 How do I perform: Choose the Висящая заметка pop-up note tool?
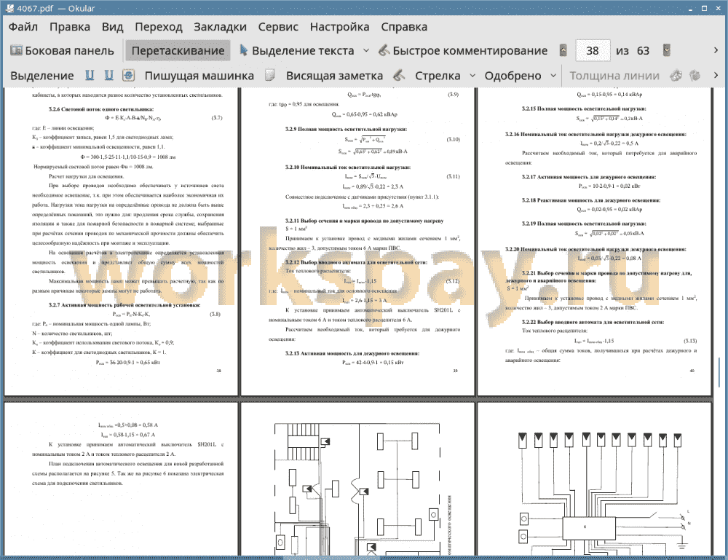point(334,76)
